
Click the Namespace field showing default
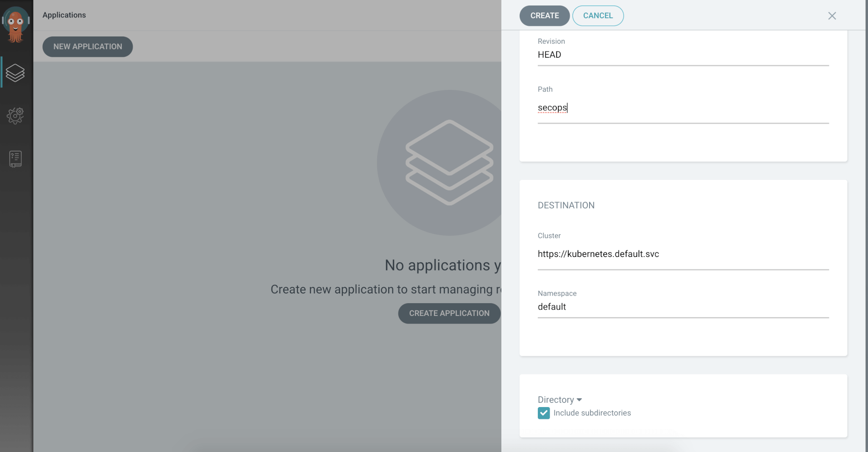tap(683, 307)
